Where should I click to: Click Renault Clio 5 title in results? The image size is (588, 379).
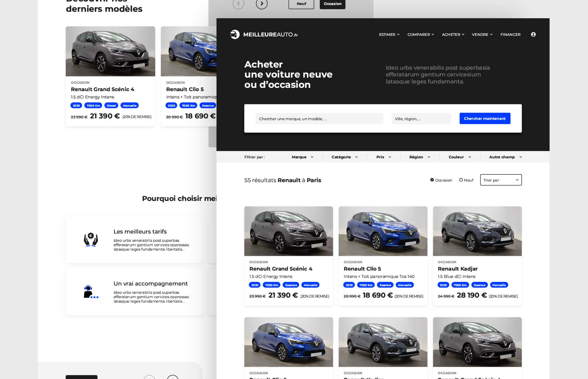[x=362, y=269]
